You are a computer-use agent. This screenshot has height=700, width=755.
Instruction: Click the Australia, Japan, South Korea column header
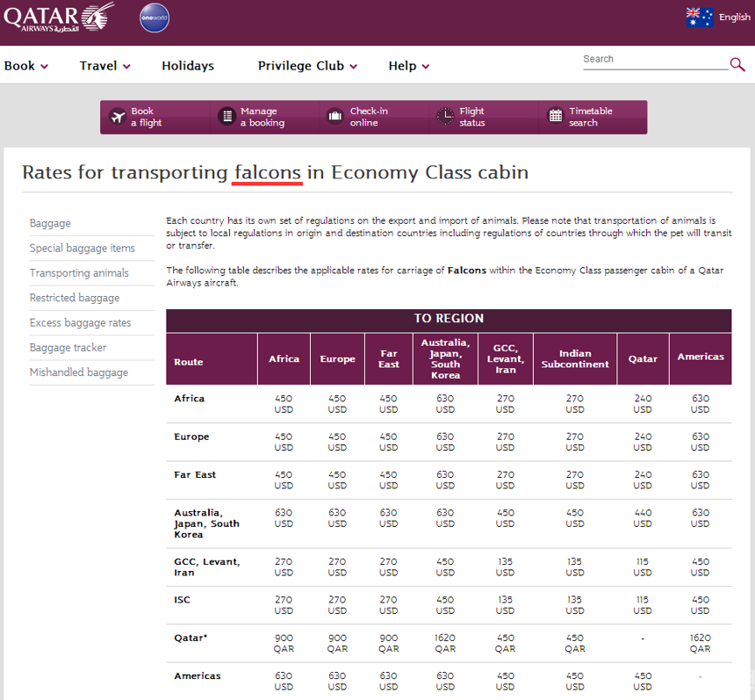(x=445, y=359)
